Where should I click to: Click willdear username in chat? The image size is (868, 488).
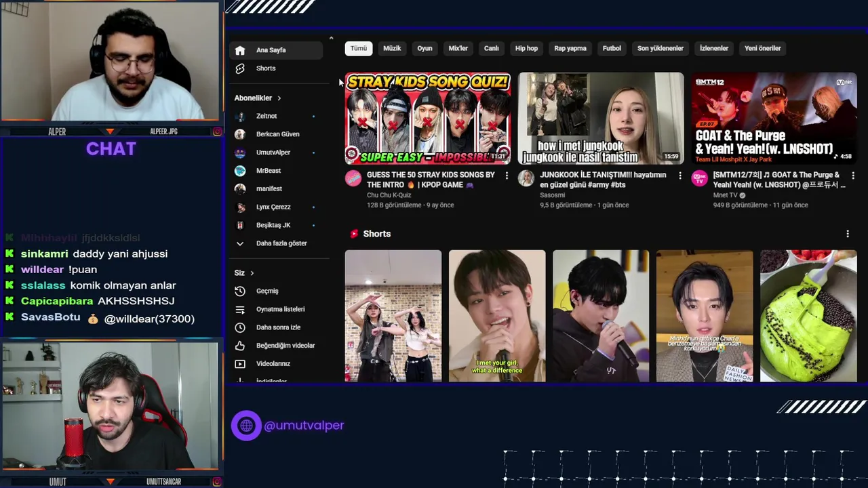tap(42, 270)
